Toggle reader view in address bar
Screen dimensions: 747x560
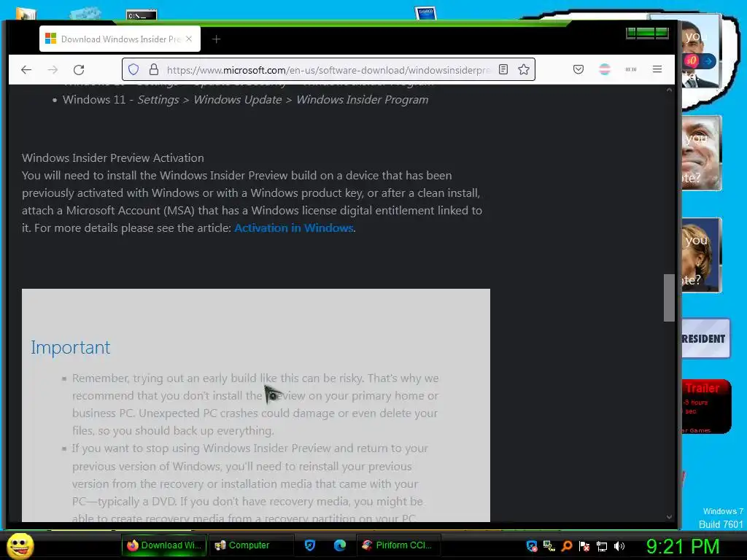(x=503, y=69)
